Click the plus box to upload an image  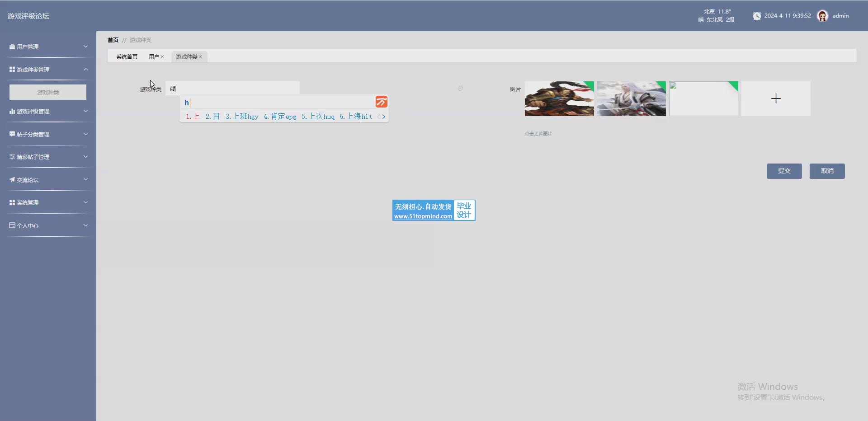pos(776,98)
